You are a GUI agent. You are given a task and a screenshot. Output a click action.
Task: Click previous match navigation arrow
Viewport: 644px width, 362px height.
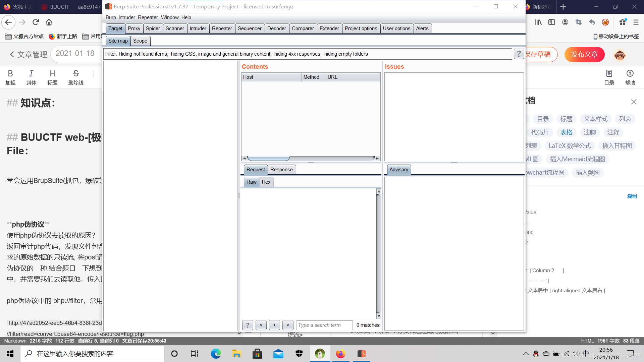click(x=261, y=325)
